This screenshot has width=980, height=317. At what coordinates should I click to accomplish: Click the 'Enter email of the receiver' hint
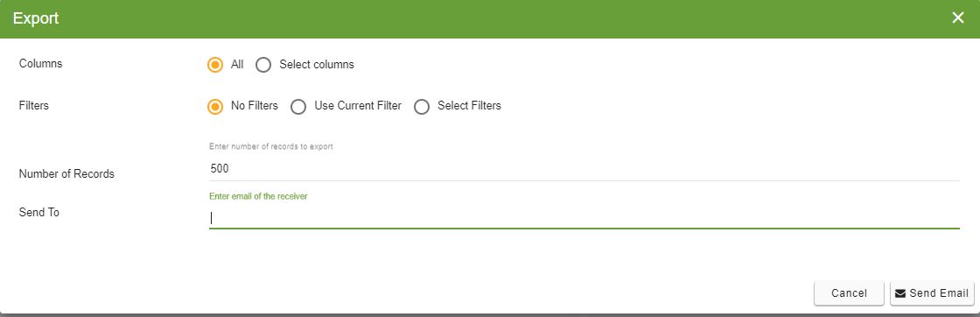coord(258,196)
